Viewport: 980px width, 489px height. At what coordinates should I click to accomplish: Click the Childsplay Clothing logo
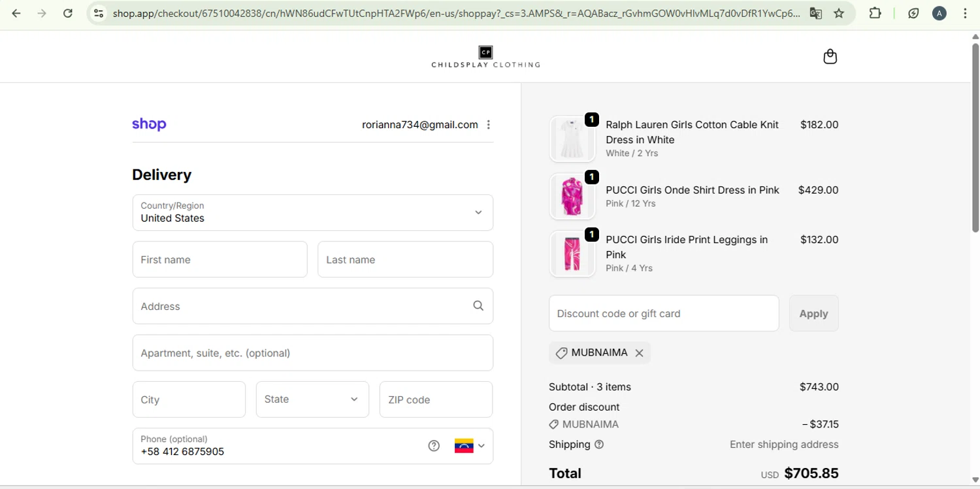pos(485,57)
